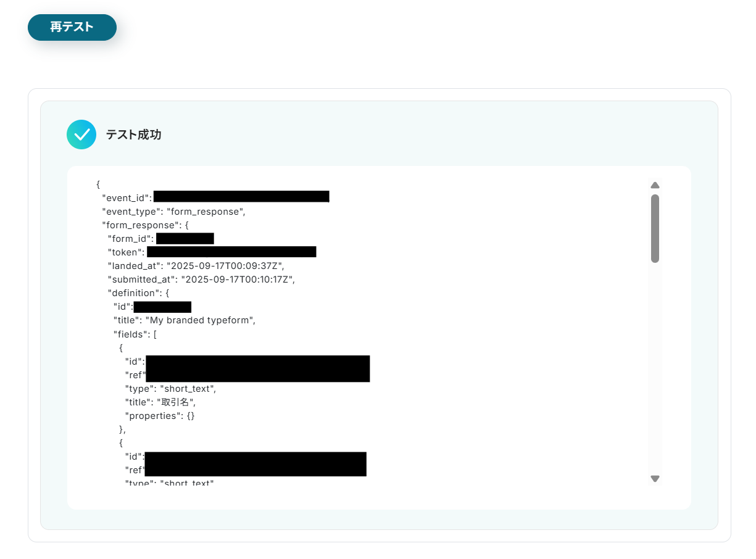The height and width of the screenshot is (559, 756).
Task: Click the scrollbar down arrow
Action: tap(655, 478)
